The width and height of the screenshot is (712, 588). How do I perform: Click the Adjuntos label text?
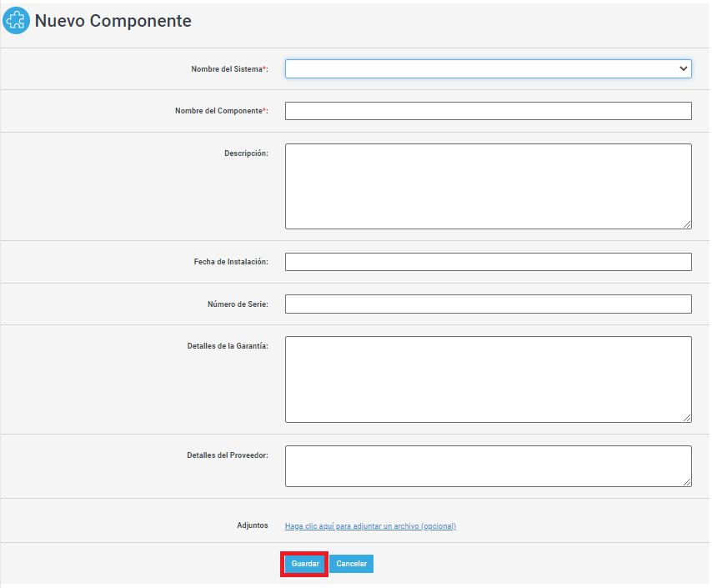(253, 525)
